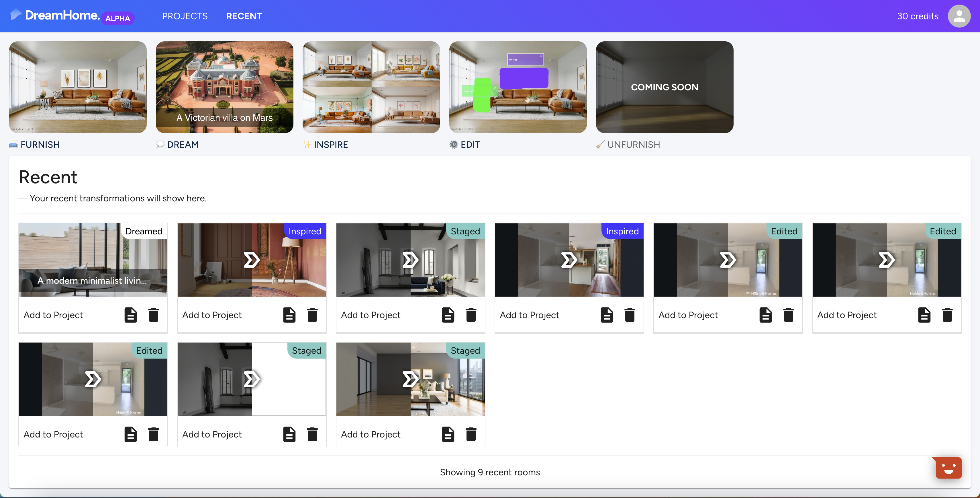Open the DREAM Victorian villa thumbnail
Viewport: 980px width, 498px height.
pyautogui.click(x=224, y=87)
